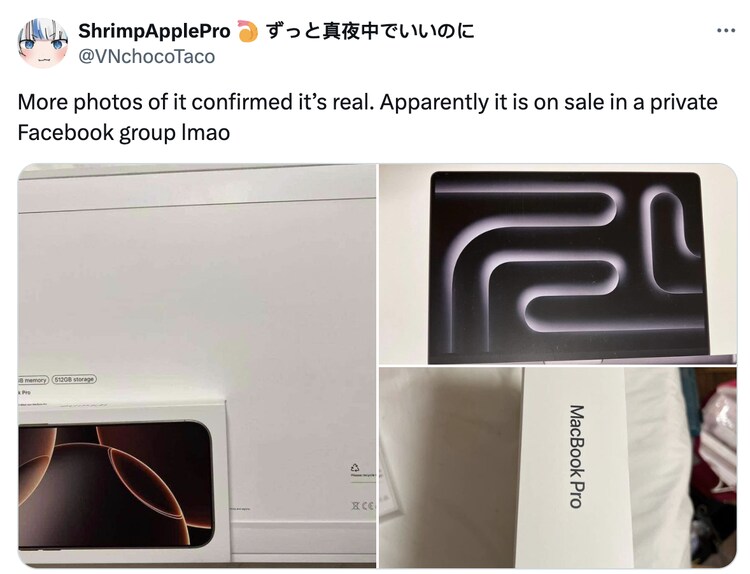This screenshot has width=750, height=574.
Task: Click the recycle symbol on the box photo
Action: click(355, 467)
